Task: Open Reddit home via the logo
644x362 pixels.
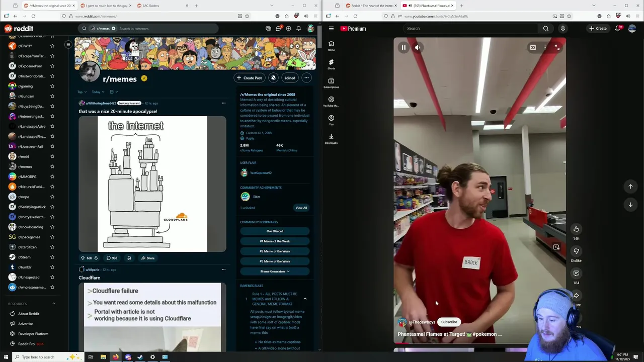Action: tap(19, 29)
